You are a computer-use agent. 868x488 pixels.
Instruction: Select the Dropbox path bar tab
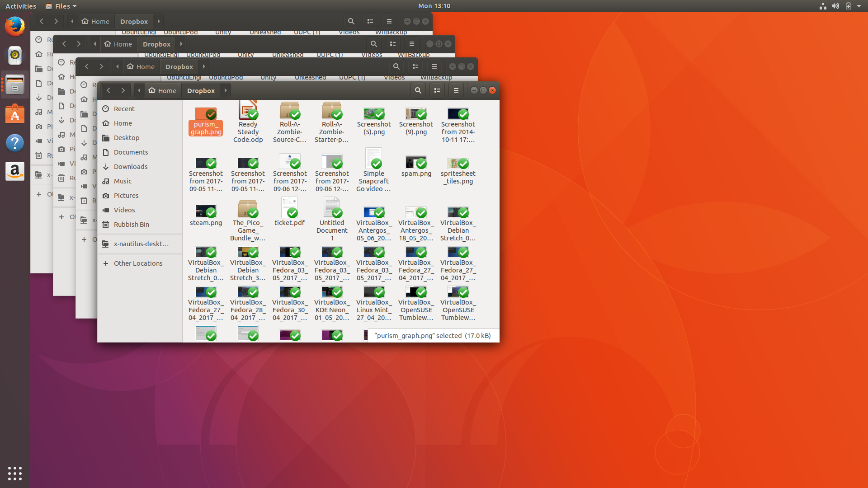(x=201, y=90)
